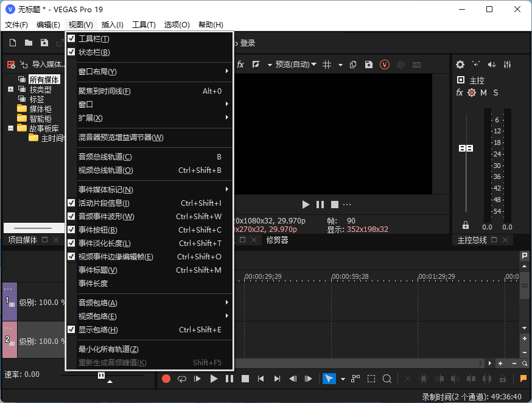Image resolution: width=532 pixels, height=403 pixels.
Task: Expand the 音频包络(A) submenu
Action: tap(150, 303)
